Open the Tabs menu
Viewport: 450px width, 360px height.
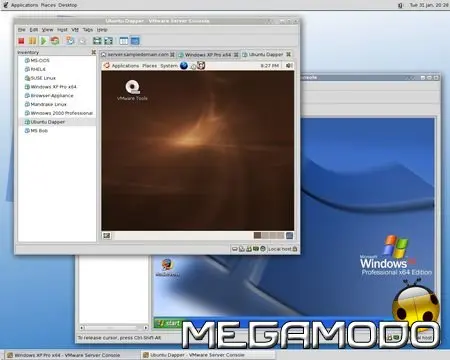click(88, 30)
